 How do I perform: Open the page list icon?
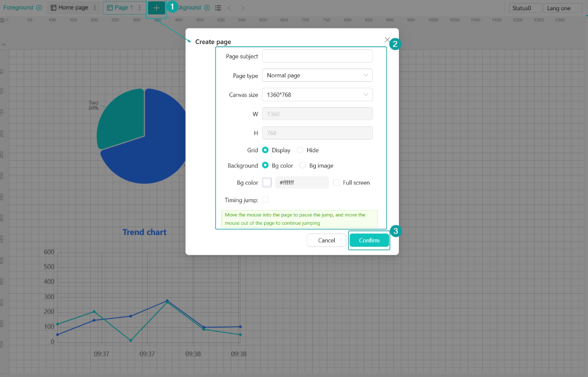pos(218,8)
